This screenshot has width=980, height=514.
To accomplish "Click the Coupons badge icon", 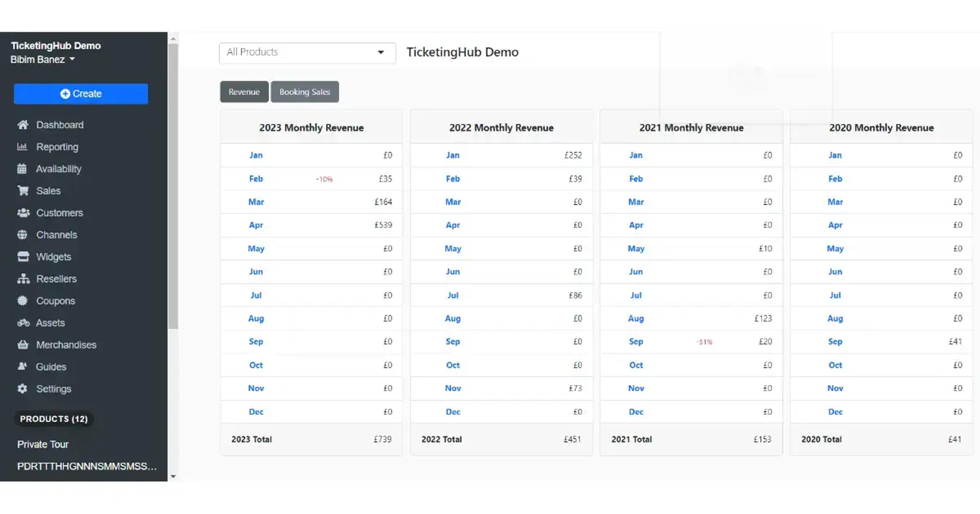I will coord(22,301).
